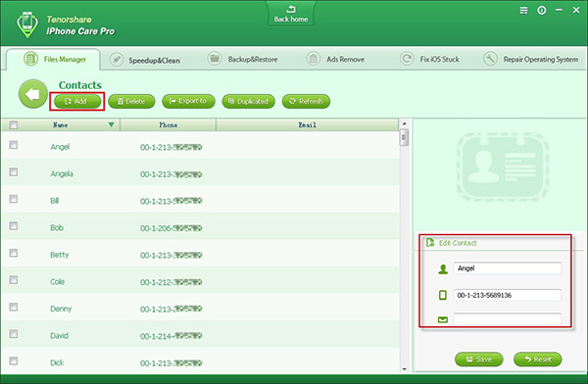588x384 pixels.
Task: Click the Save button
Action: pyautogui.click(x=479, y=360)
